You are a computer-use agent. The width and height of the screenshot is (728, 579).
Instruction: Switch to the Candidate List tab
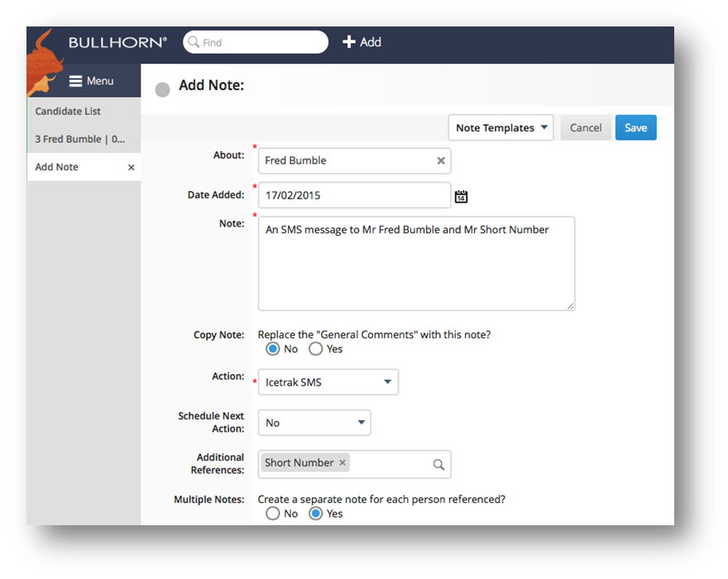tap(68, 112)
